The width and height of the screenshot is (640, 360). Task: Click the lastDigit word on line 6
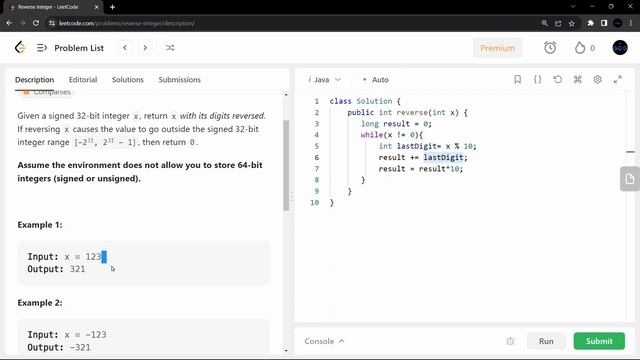(x=443, y=158)
